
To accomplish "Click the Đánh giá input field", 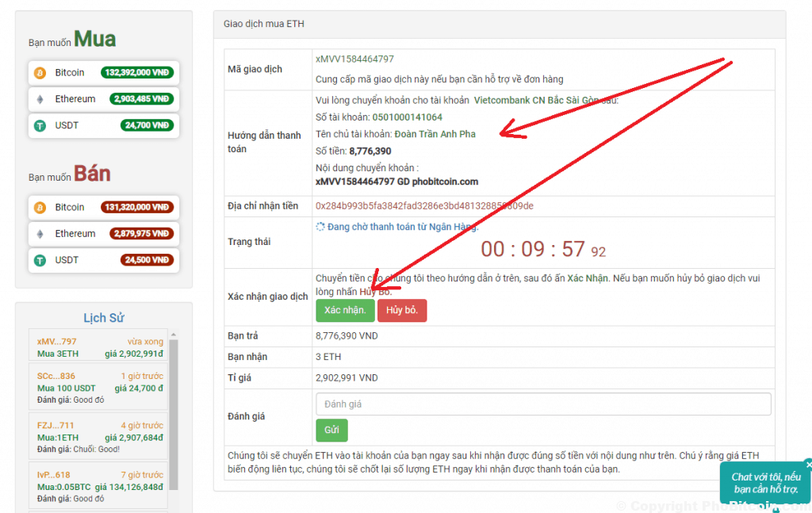I will 542,404.
